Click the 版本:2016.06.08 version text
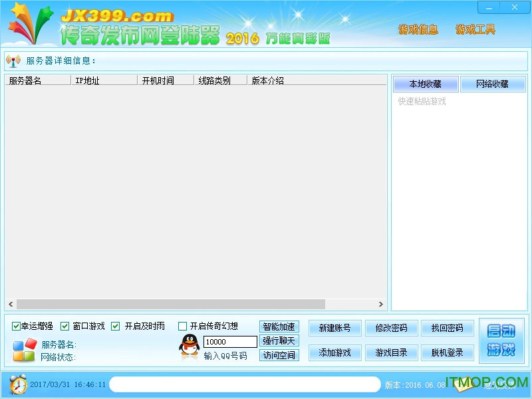The image size is (532, 399). point(415,385)
